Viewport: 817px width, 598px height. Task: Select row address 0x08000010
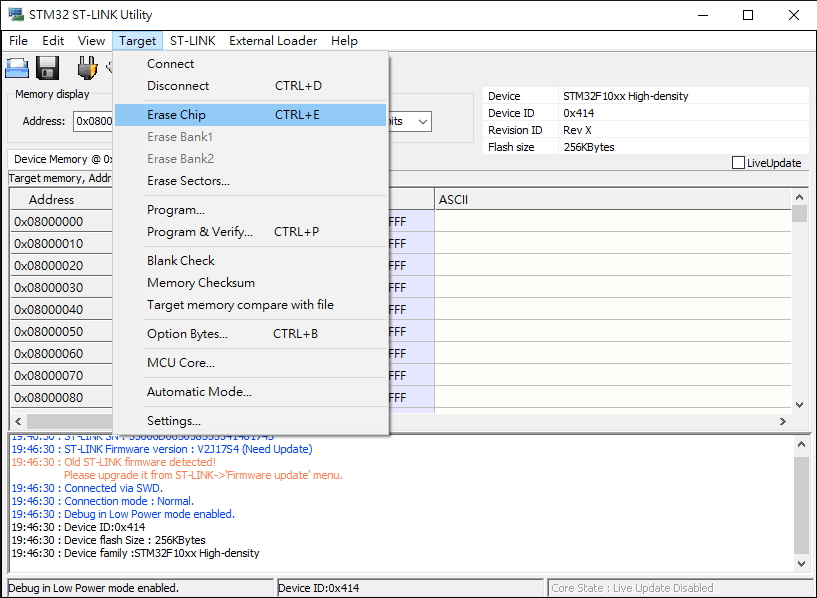click(x=48, y=244)
